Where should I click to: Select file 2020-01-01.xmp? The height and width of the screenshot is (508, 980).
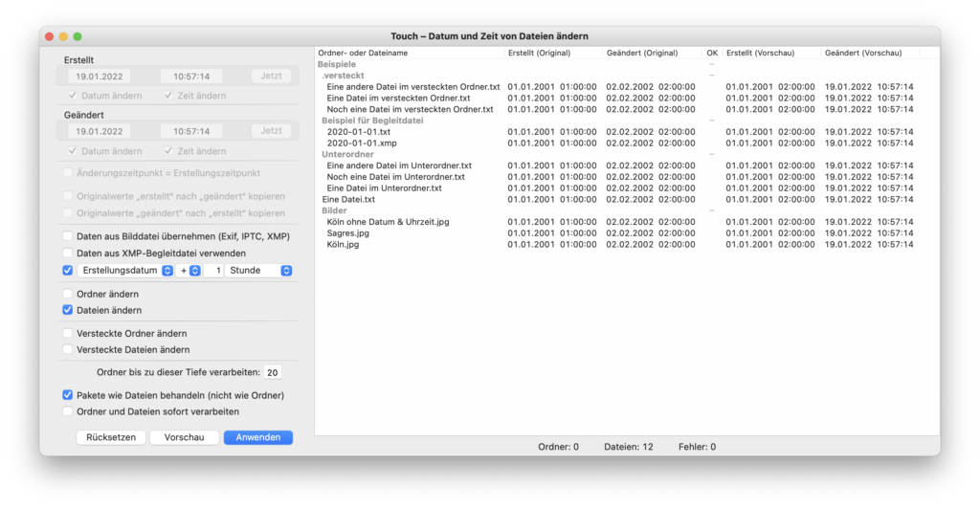pyautogui.click(x=628, y=144)
